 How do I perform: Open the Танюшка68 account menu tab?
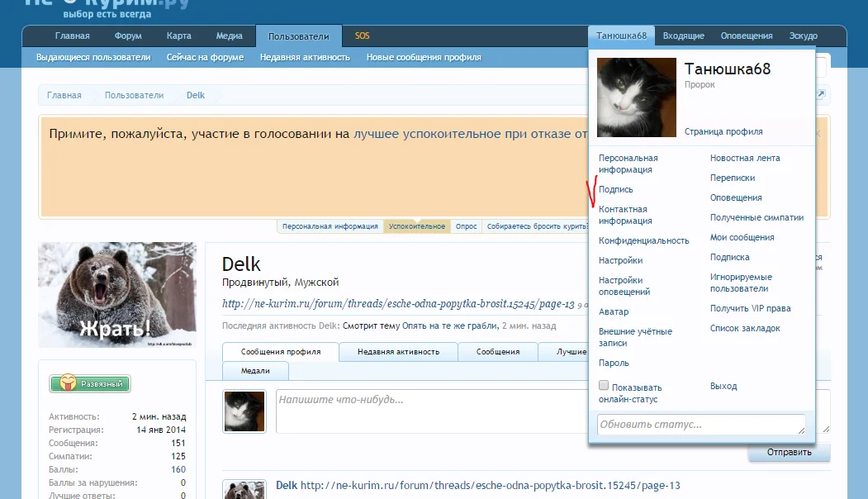(621, 36)
